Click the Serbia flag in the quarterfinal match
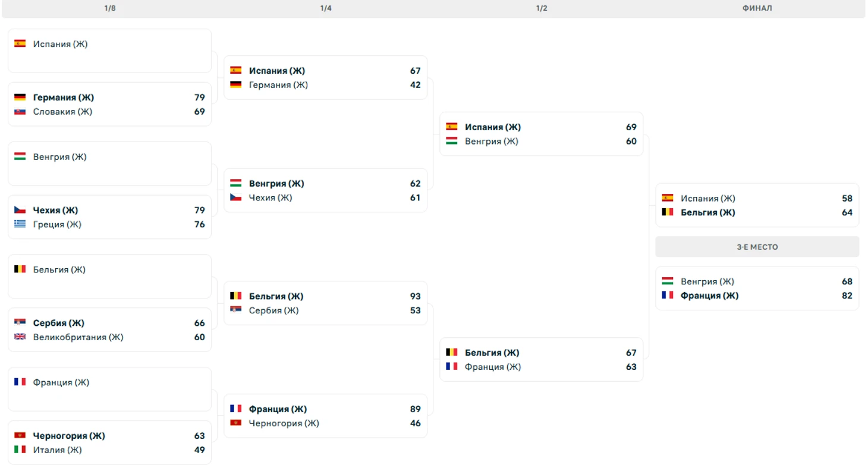Image resolution: width=868 pixels, height=468 pixels. click(x=236, y=310)
